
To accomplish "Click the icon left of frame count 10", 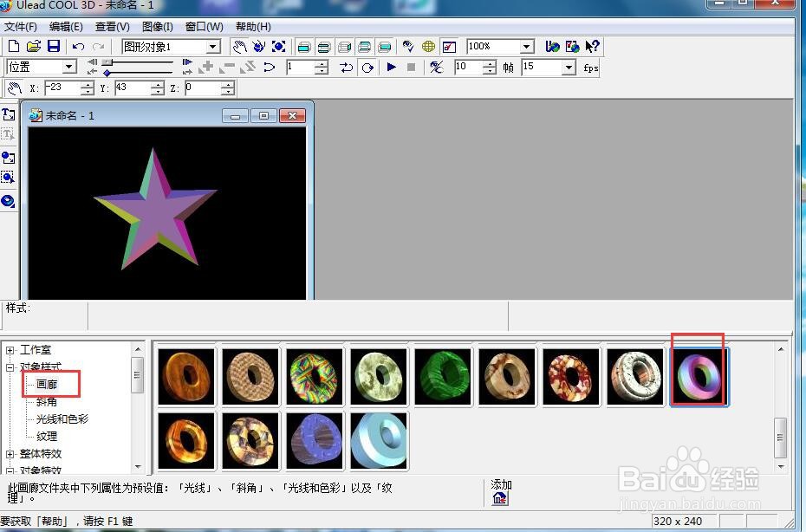I will coord(437,67).
